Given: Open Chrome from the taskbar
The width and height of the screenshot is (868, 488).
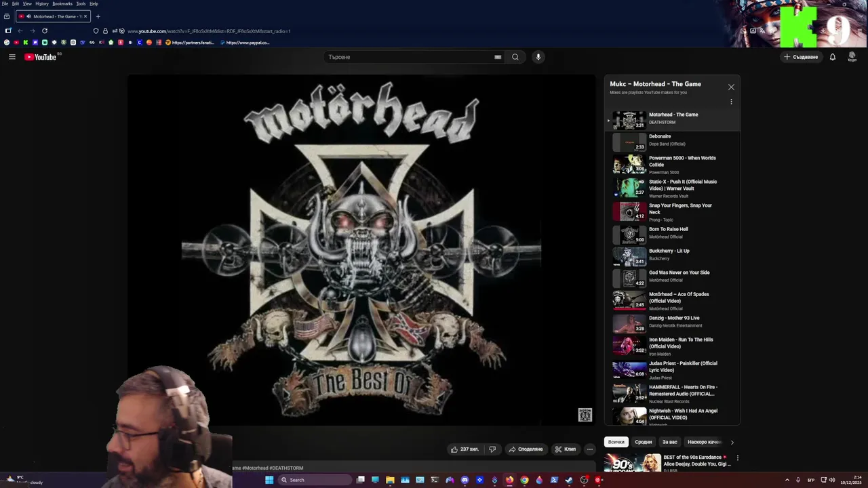Looking at the screenshot, I should tap(524, 480).
